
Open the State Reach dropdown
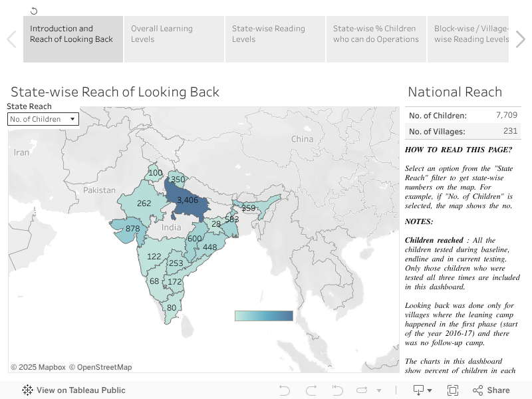click(x=43, y=119)
